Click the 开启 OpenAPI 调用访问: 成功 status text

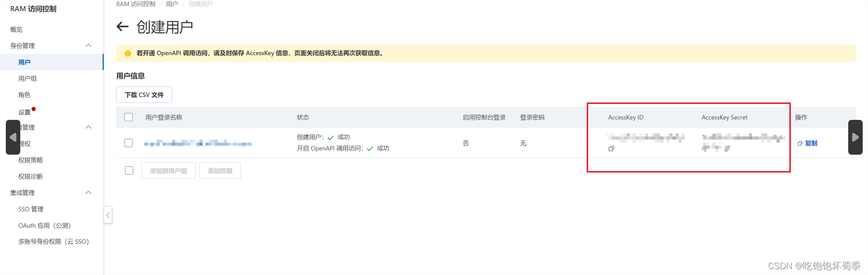pos(343,148)
